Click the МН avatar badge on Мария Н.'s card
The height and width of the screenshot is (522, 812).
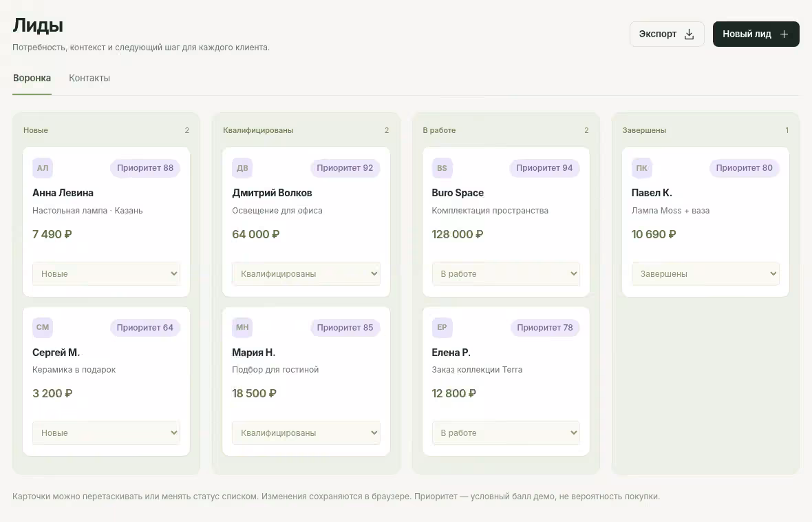pos(242,327)
